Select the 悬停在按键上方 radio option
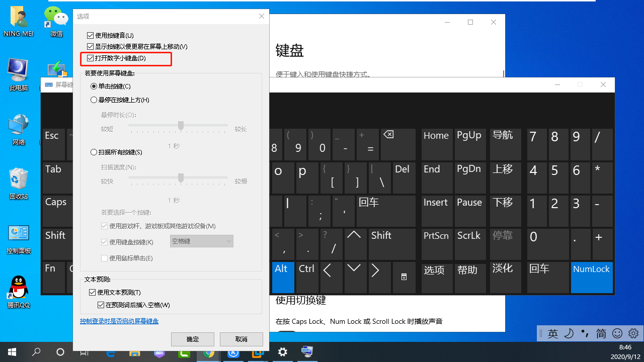Image resolution: width=644 pixels, height=362 pixels. coord(94,100)
